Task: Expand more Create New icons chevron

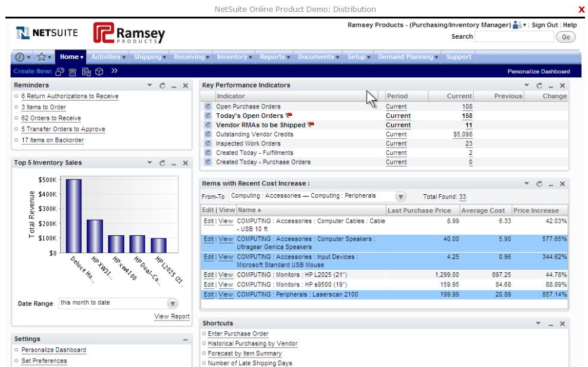Action: [x=114, y=70]
